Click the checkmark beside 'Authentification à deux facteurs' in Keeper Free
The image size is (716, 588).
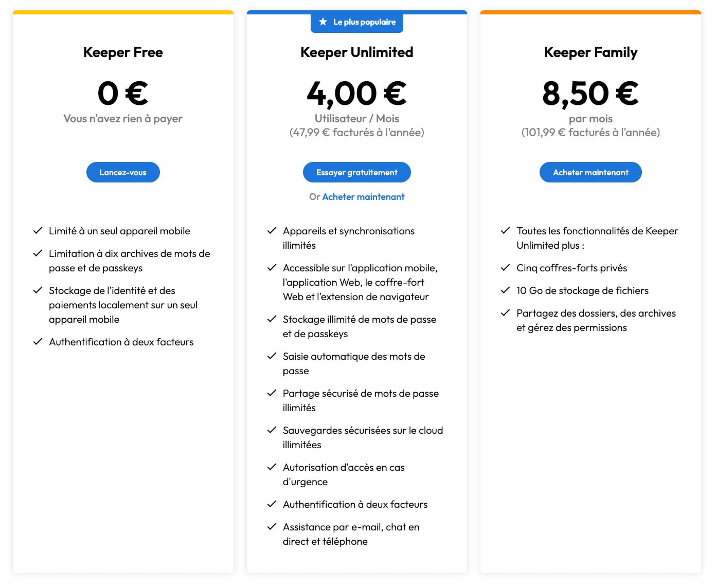coord(38,341)
